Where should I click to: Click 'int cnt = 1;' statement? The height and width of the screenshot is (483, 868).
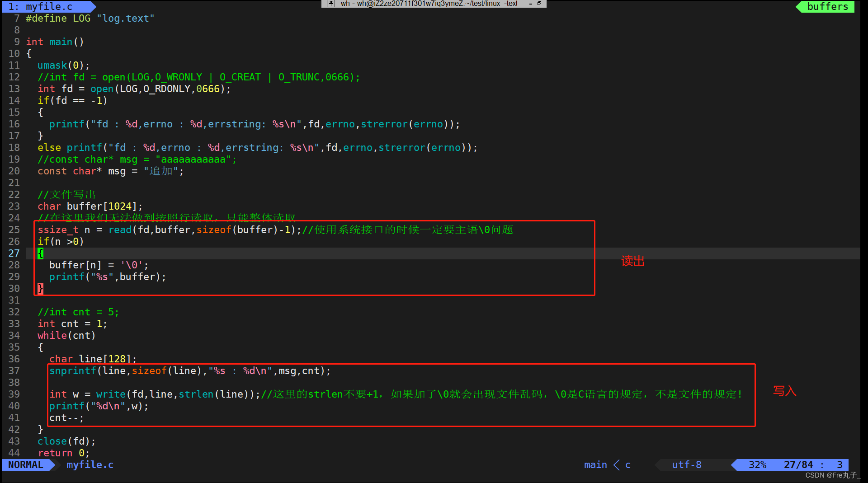coord(72,324)
